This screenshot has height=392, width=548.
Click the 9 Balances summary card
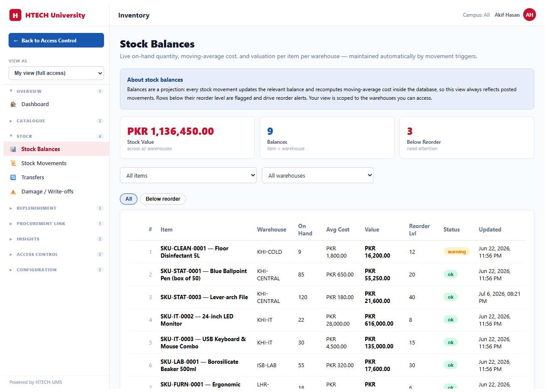pos(327,138)
